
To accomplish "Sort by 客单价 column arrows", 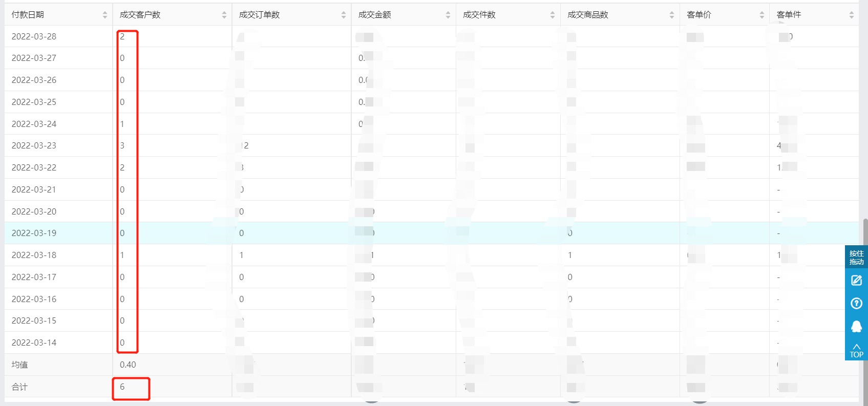I will [762, 15].
